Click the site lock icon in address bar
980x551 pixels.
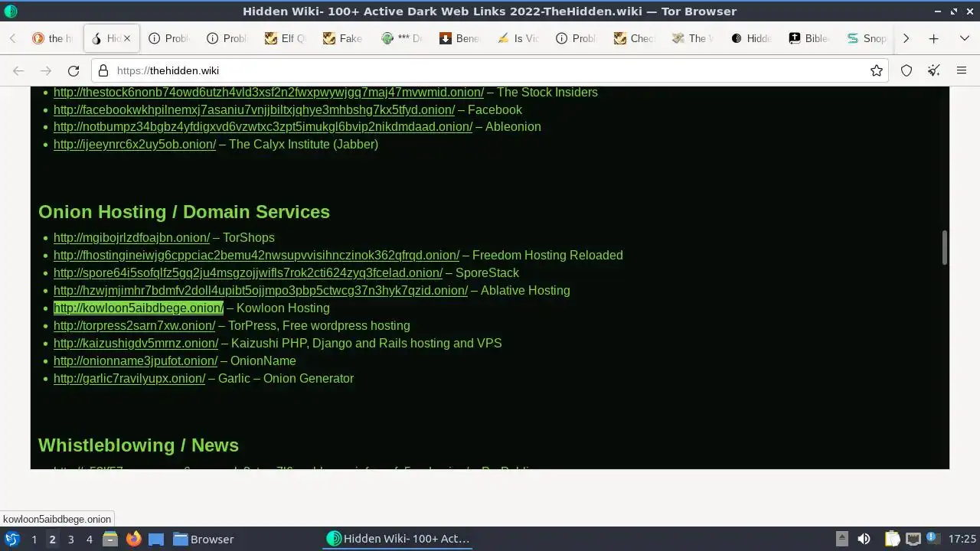click(x=103, y=70)
